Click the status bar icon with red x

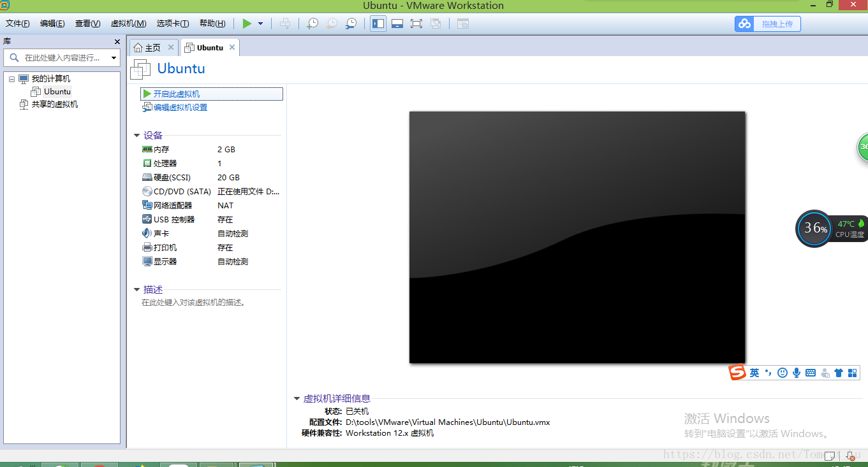pos(850,456)
